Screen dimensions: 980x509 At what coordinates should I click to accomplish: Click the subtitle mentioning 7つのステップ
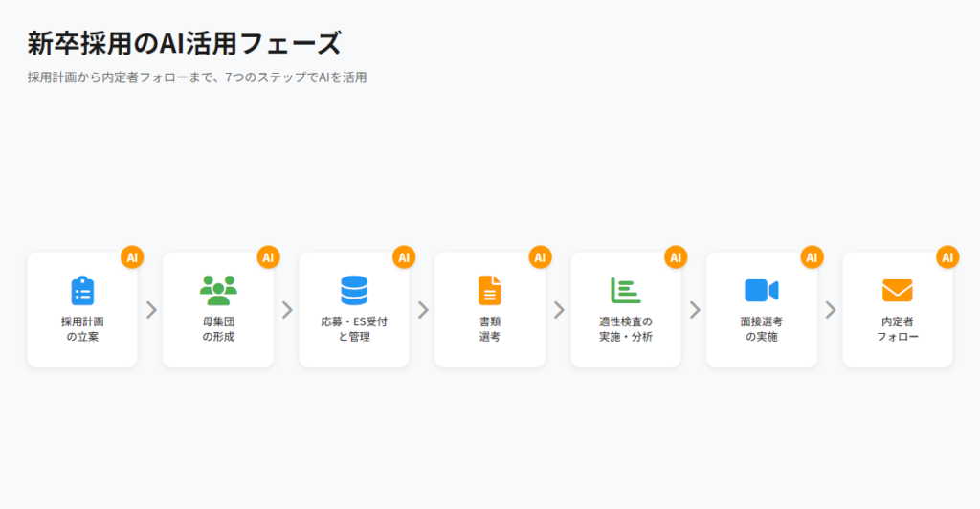click(x=197, y=77)
